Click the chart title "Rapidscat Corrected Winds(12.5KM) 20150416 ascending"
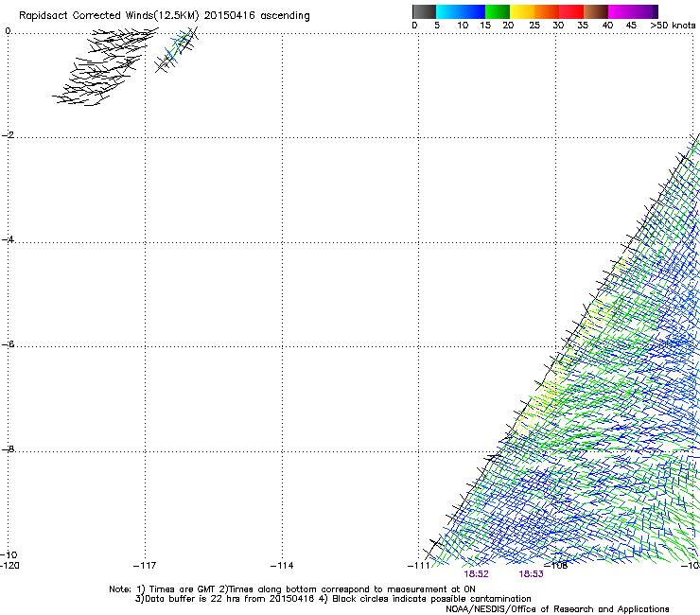The image size is (700, 615). click(165, 15)
